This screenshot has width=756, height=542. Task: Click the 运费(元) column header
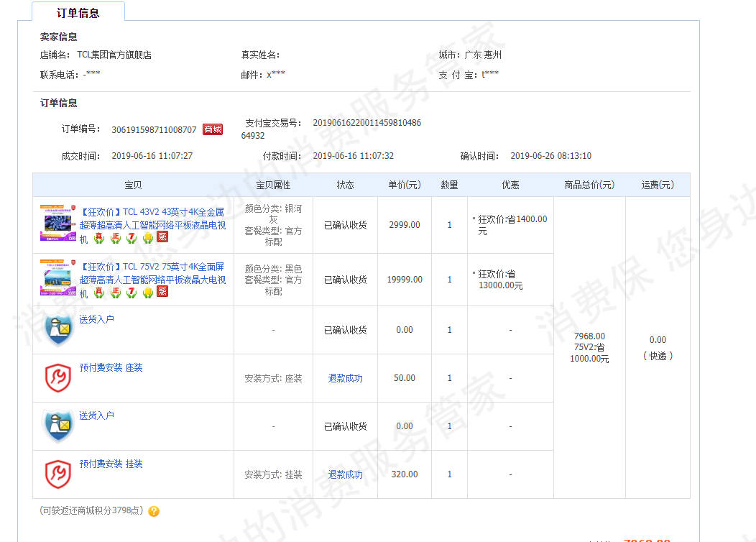[x=658, y=185]
